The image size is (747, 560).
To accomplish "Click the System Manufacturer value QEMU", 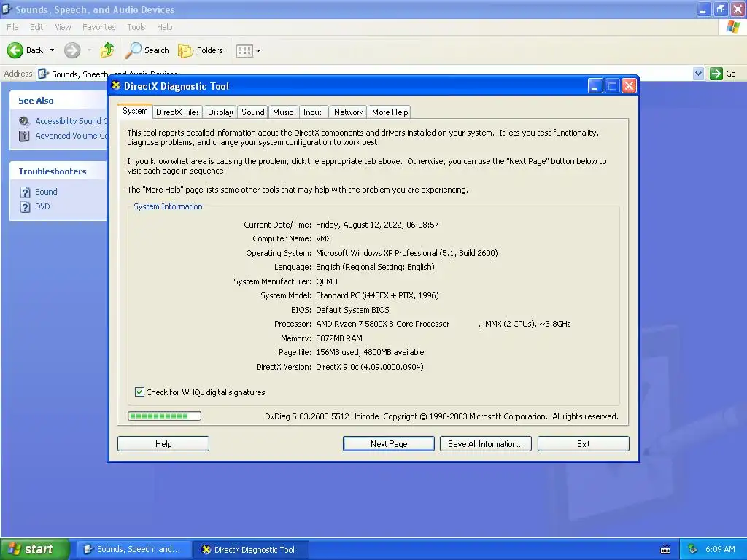I will (x=327, y=281).
